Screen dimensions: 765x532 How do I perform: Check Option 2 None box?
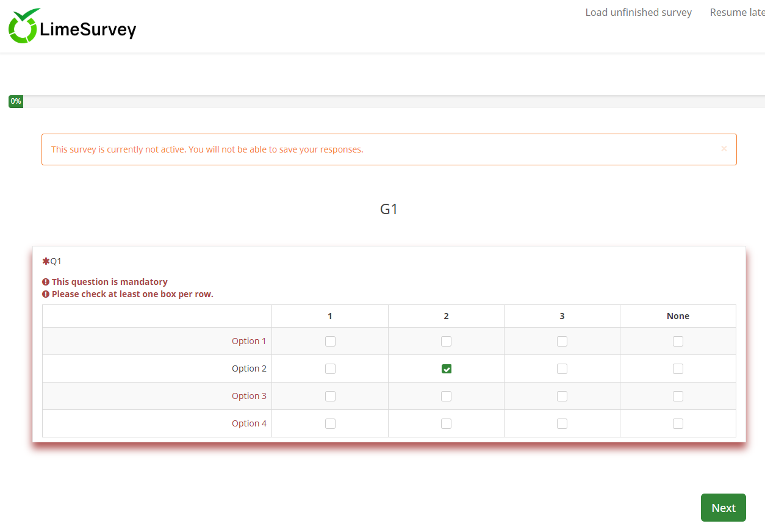point(678,368)
